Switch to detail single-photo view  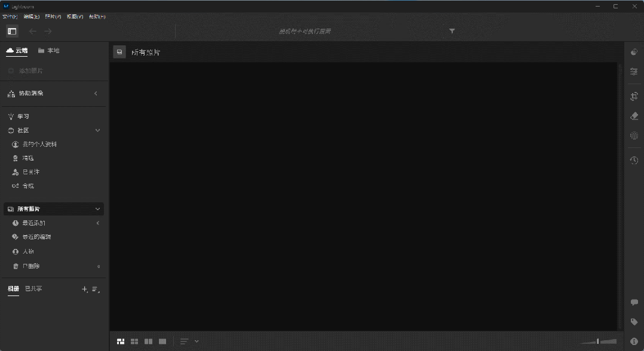pyautogui.click(x=162, y=341)
